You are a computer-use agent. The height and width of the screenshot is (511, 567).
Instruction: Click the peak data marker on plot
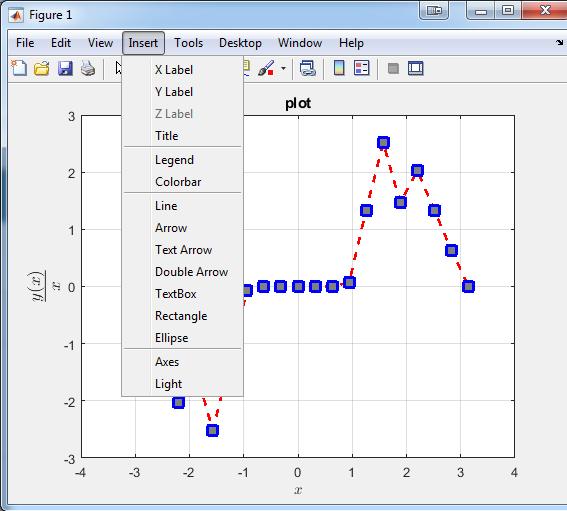pyautogui.click(x=383, y=142)
